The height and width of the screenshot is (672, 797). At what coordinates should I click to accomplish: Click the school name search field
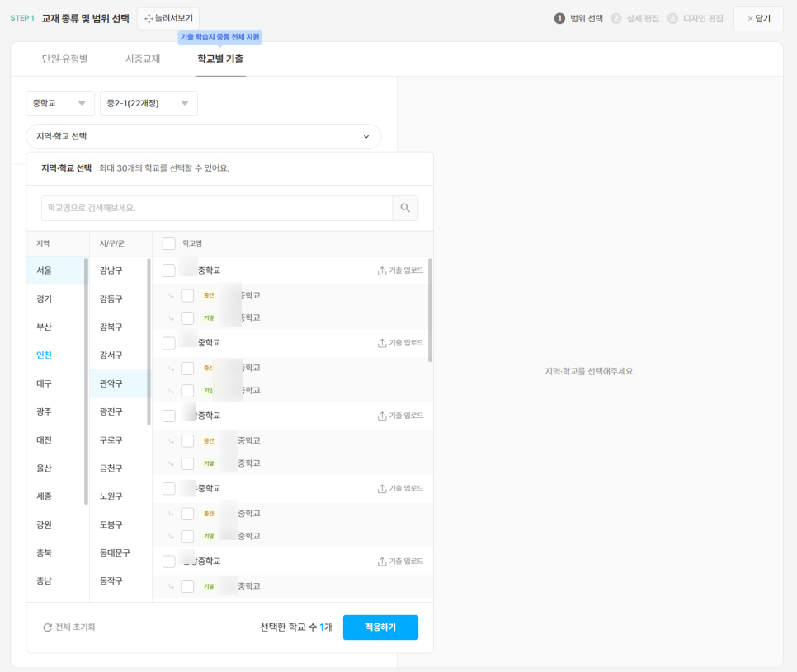tap(217, 209)
